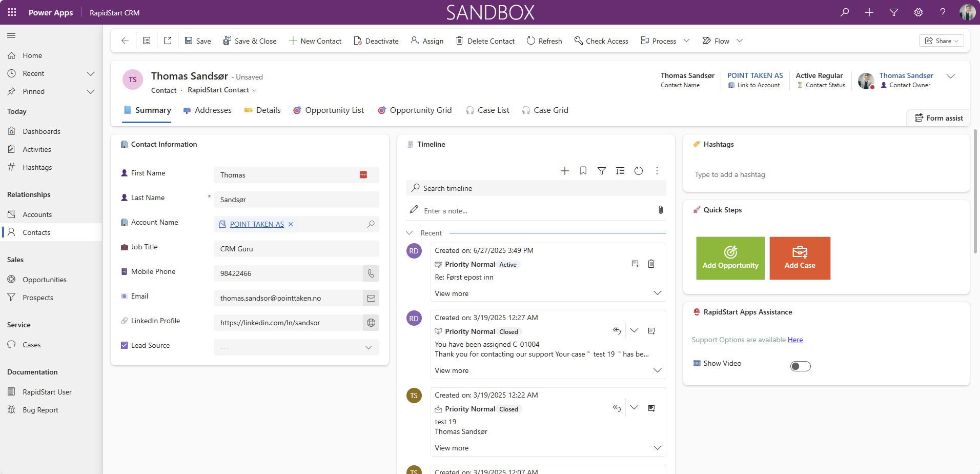Open timeline more options ellipsis
This screenshot has width=980, height=474.
pyautogui.click(x=657, y=171)
